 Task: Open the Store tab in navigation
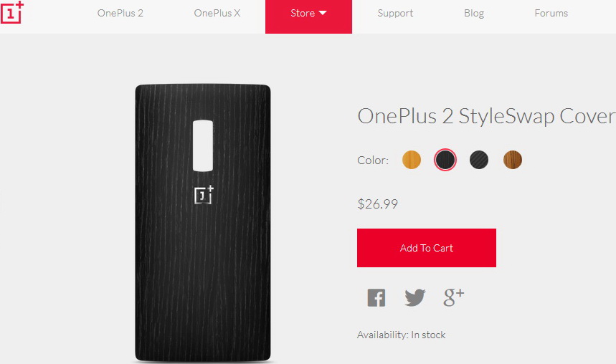308,16
